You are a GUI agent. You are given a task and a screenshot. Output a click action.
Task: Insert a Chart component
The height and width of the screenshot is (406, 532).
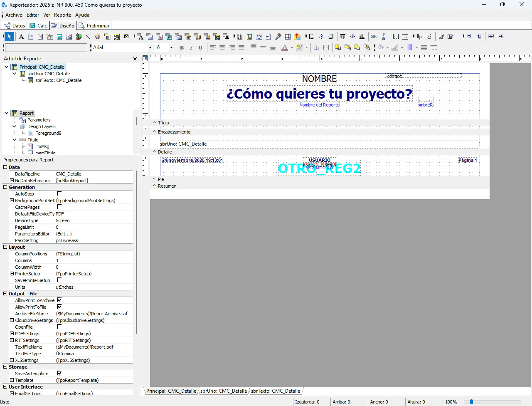click(98, 37)
